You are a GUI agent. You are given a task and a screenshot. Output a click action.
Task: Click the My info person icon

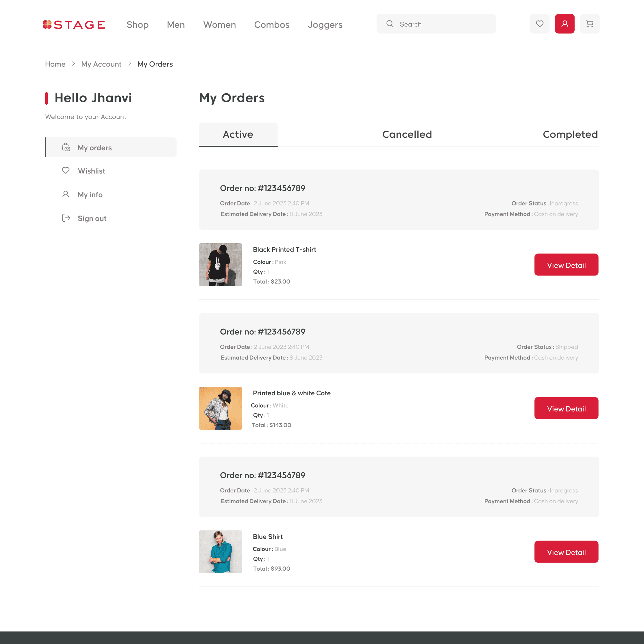[66, 194]
